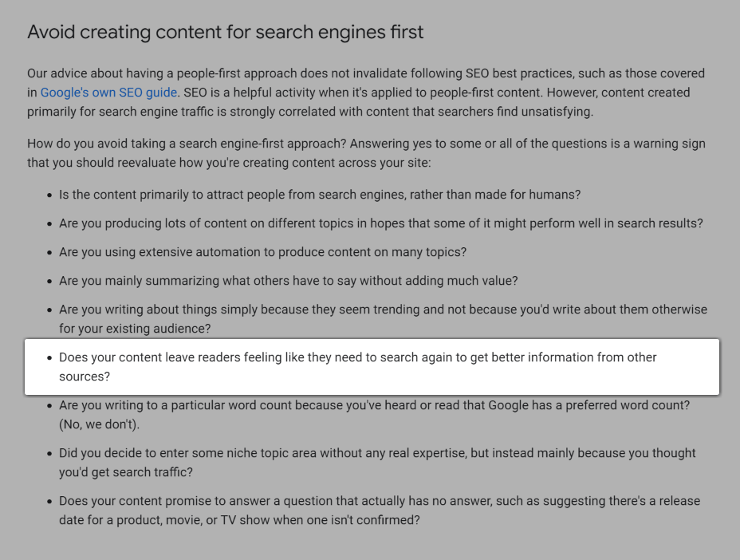
Task: Click the bullet about entering a niche topic
Action: point(377,453)
